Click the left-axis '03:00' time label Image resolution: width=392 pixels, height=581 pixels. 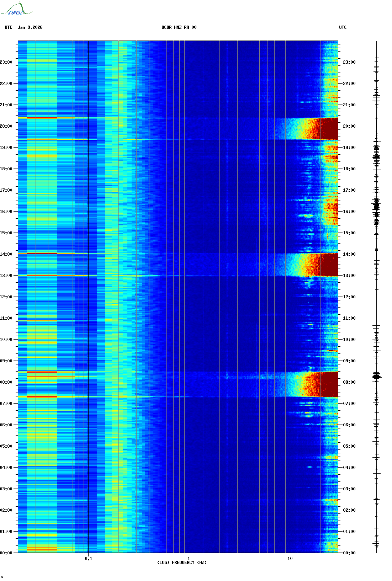(x=6, y=489)
